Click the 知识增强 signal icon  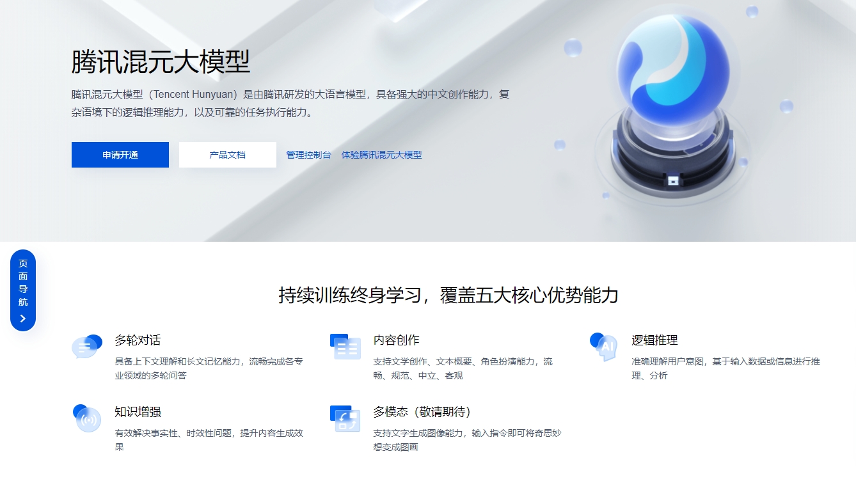click(87, 418)
